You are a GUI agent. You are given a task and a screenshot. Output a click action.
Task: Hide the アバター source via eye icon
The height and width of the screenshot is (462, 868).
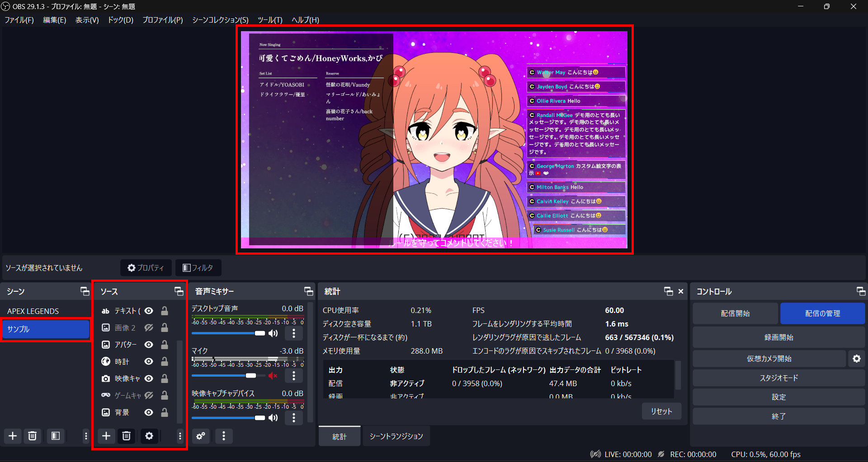[x=149, y=345]
